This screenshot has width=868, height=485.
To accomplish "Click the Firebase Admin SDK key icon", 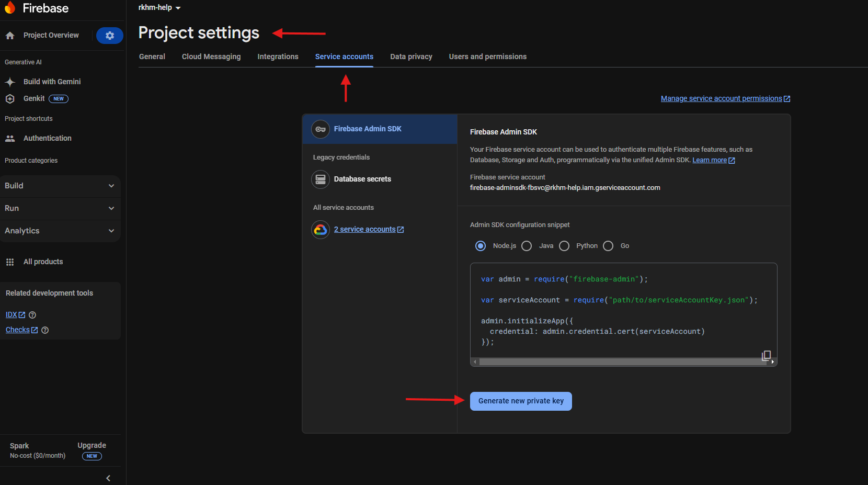I will click(x=321, y=129).
